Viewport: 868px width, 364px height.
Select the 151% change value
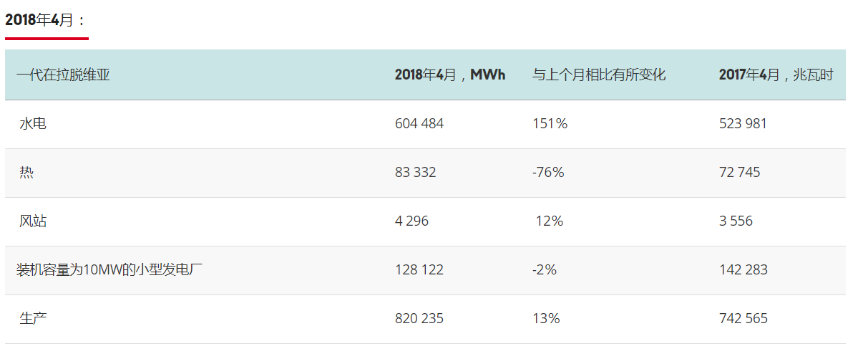550,123
